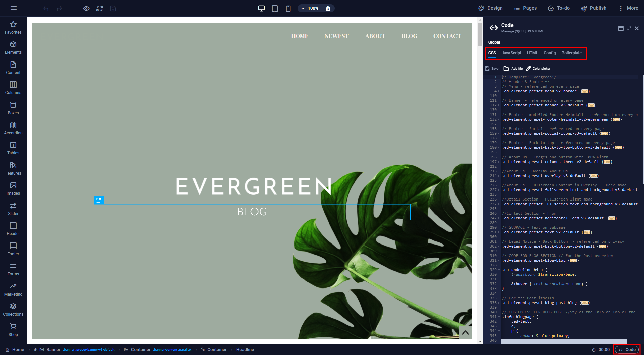The height and width of the screenshot is (355, 644).
Task: Open the 100% zoom dropdown
Action: coord(309,8)
